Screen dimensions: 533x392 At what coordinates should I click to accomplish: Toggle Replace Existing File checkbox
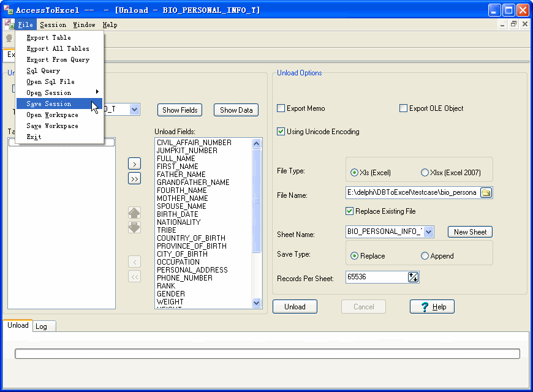click(x=349, y=211)
